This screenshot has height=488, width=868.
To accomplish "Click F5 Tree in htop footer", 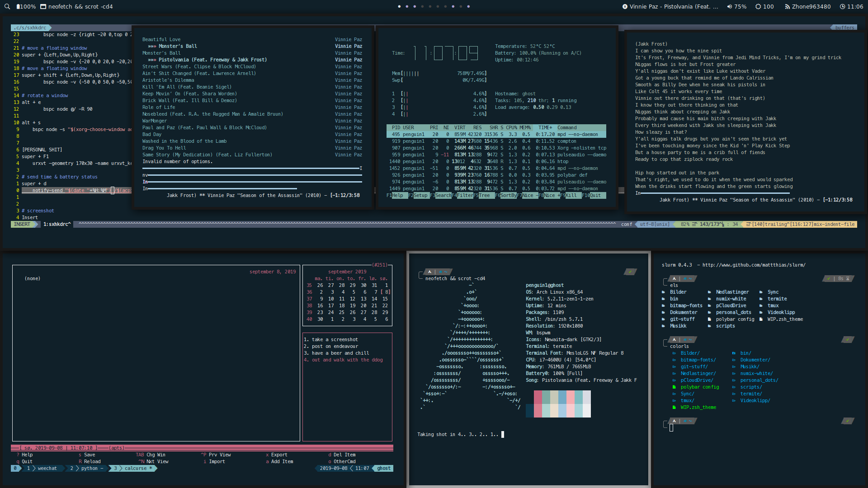I will 483,196.
